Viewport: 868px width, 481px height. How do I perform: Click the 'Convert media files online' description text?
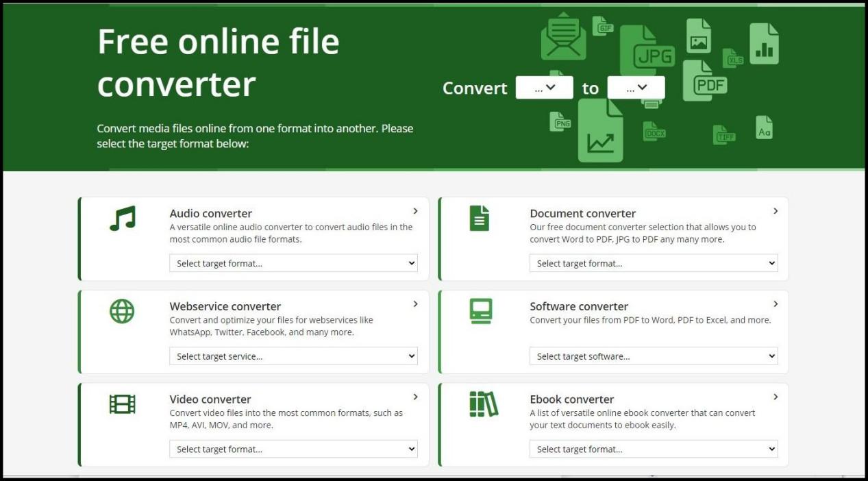pos(255,136)
